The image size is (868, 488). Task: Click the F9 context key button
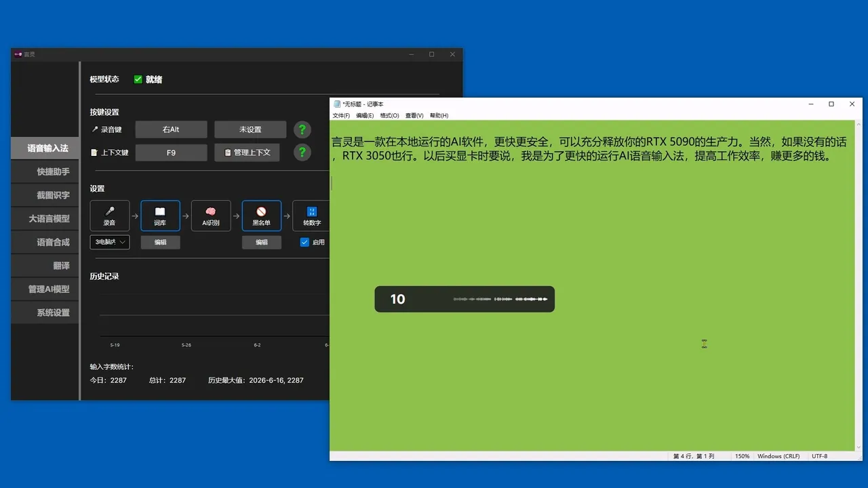(x=171, y=152)
